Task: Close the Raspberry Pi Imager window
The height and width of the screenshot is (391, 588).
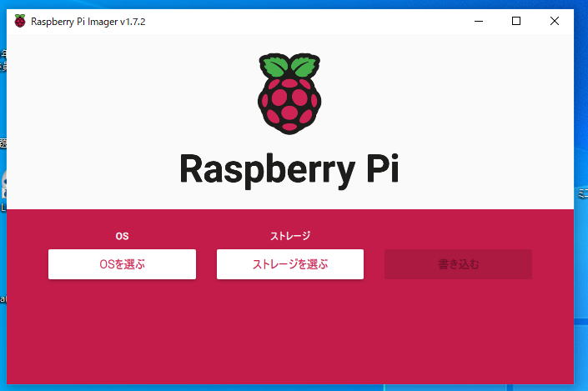Action: pos(555,22)
